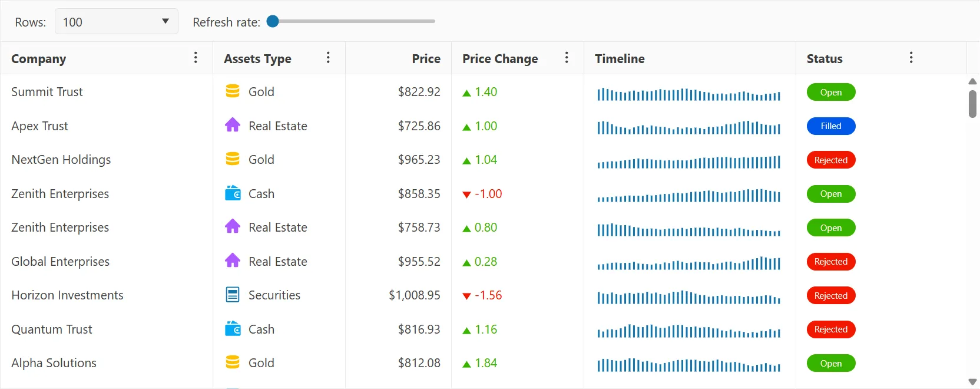The image size is (980, 389).
Task: Click the Securities document icon for Horizon Investments
Action: click(233, 295)
